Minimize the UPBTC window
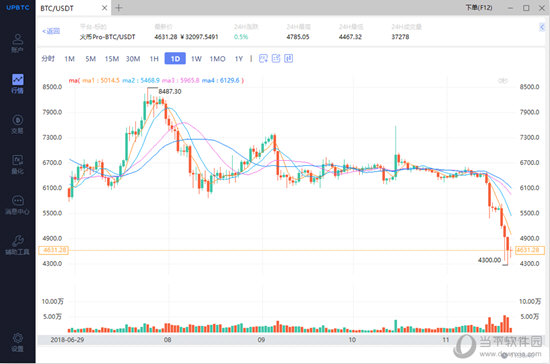Image resolution: width=550 pixels, height=364 pixels. tap(510, 8)
